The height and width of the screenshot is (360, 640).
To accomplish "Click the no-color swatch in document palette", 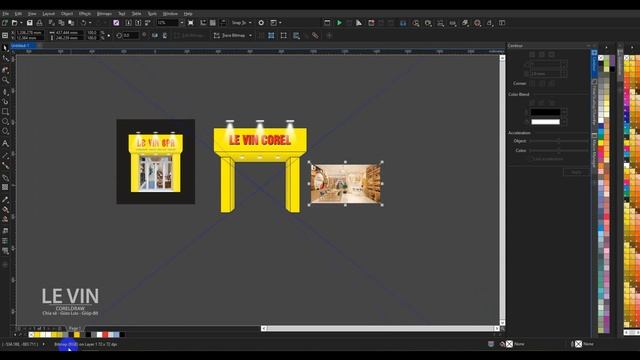I will pyautogui.click(x=31, y=335).
